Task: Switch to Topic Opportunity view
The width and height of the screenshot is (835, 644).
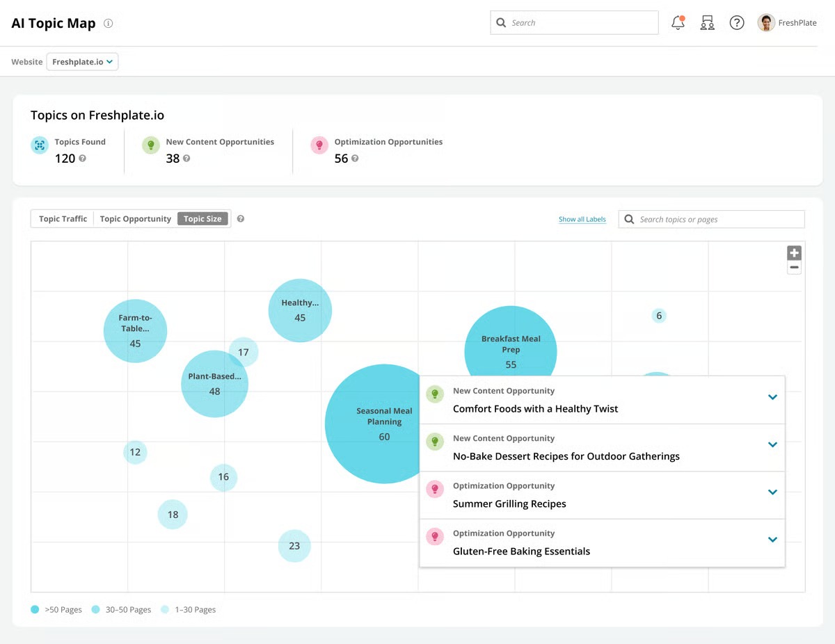Action: [135, 218]
